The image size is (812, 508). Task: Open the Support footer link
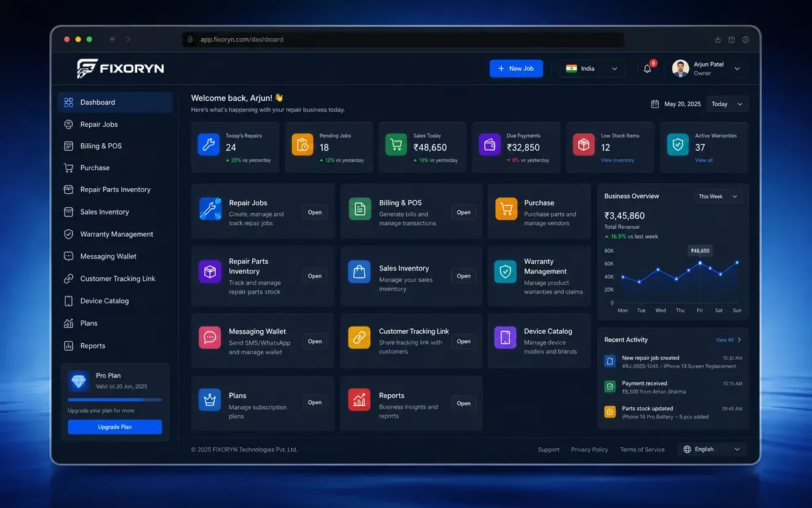tap(549, 450)
